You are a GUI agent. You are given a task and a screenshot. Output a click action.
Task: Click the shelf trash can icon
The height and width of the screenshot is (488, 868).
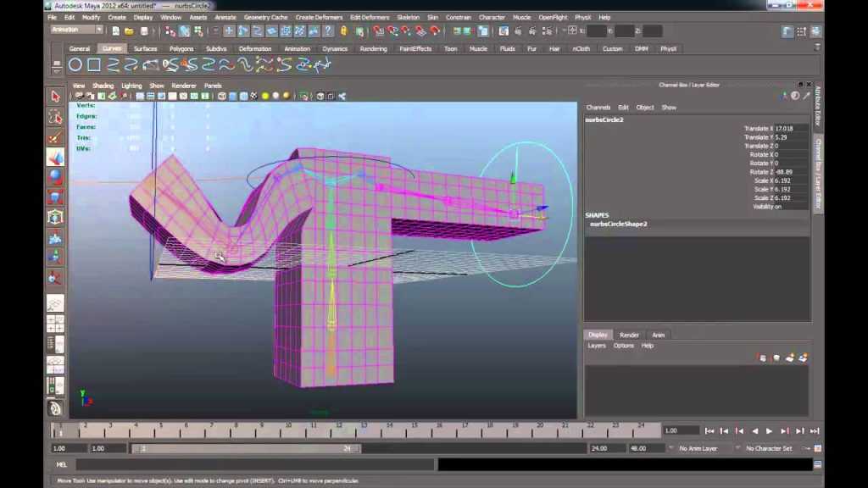(x=817, y=48)
